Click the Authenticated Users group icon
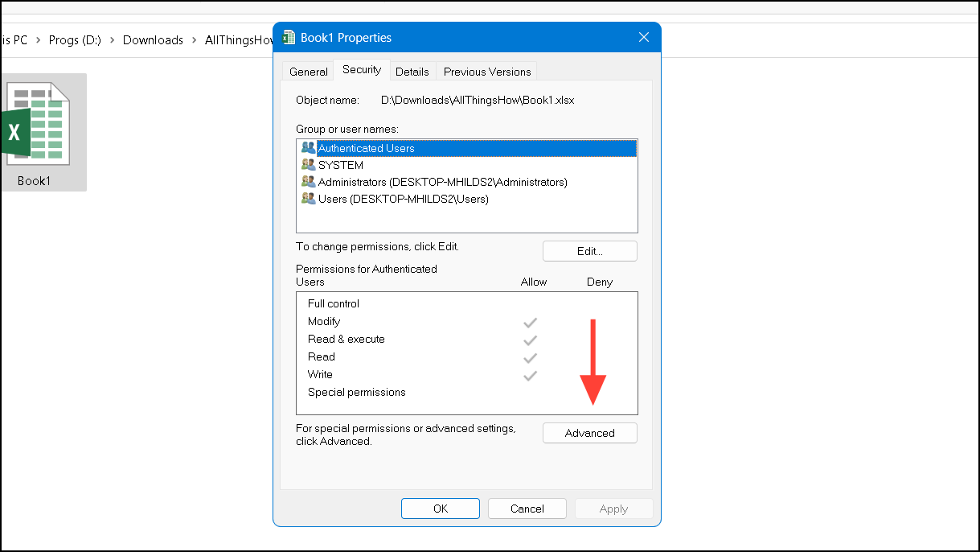This screenshot has height=552, width=980. point(308,147)
